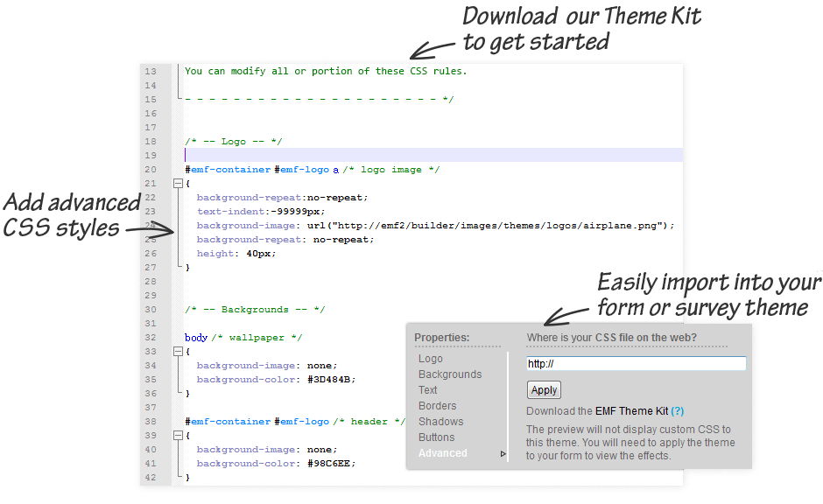The image size is (823, 504).
Task: Collapse the body block fold at line 33
Action: (178, 352)
